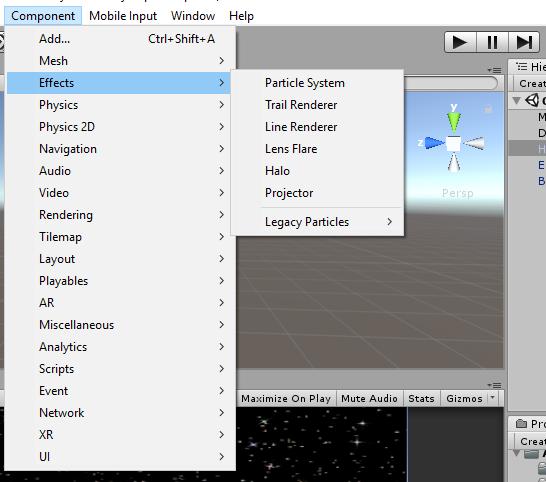Pause the game with Pause button
Screen dimensions: 546x482
coord(492,42)
